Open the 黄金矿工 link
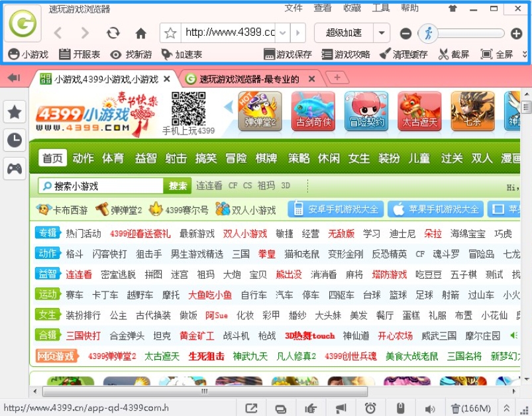Image resolution: width=532 pixels, height=416 pixels. [197, 336]
